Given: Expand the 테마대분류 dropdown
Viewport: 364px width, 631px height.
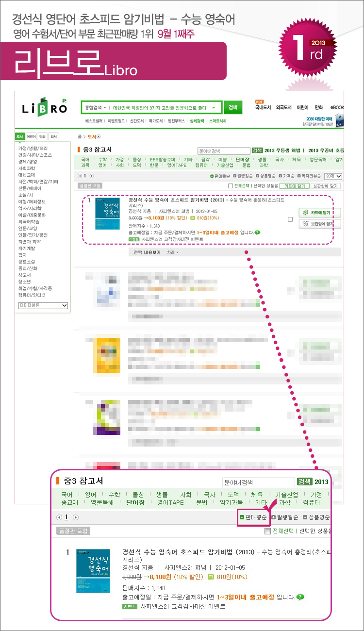Looking at the screenshot, I should click(x=43, y=305).
